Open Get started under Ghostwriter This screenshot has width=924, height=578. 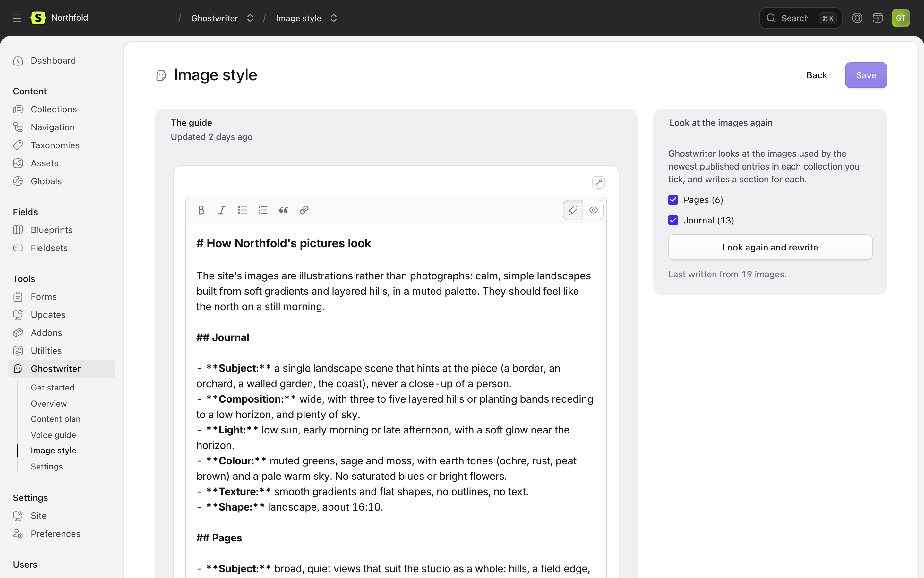tap(53, 388)
